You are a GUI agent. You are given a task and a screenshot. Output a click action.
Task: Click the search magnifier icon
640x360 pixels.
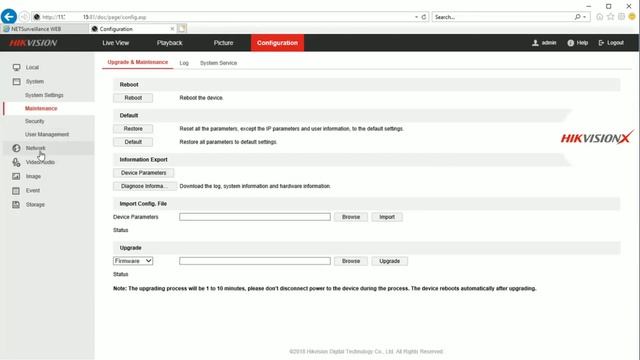577,17
